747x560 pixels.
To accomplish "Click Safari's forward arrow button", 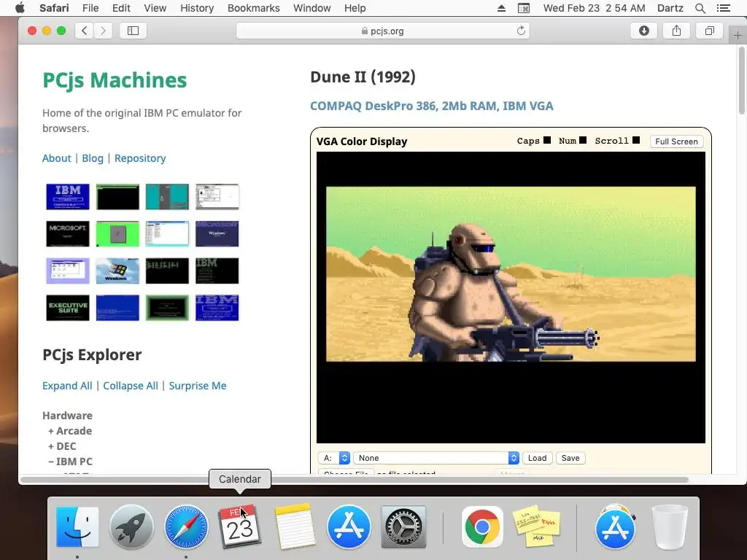I will click(103, 31).
